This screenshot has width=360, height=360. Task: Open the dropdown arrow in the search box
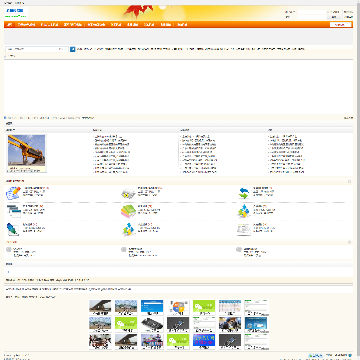61,49
